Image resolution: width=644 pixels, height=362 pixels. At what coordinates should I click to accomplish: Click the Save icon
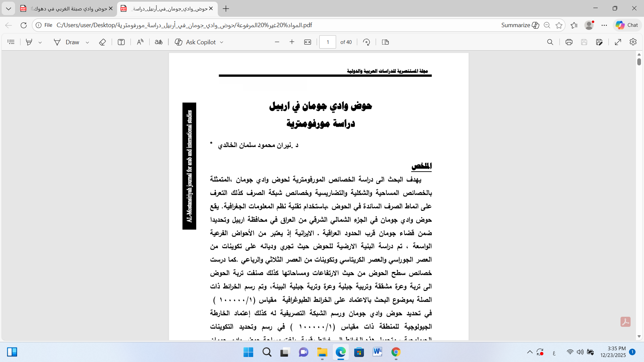point(584,42)
